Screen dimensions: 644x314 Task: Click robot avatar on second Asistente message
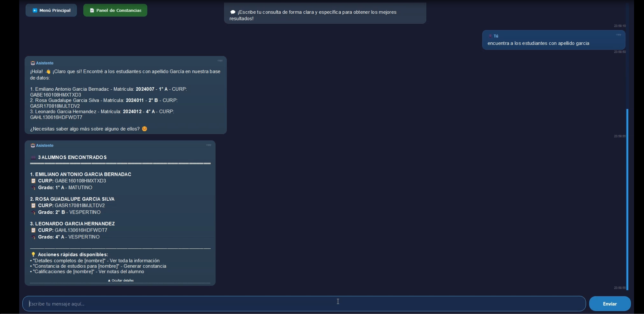[x=33, y=146]
